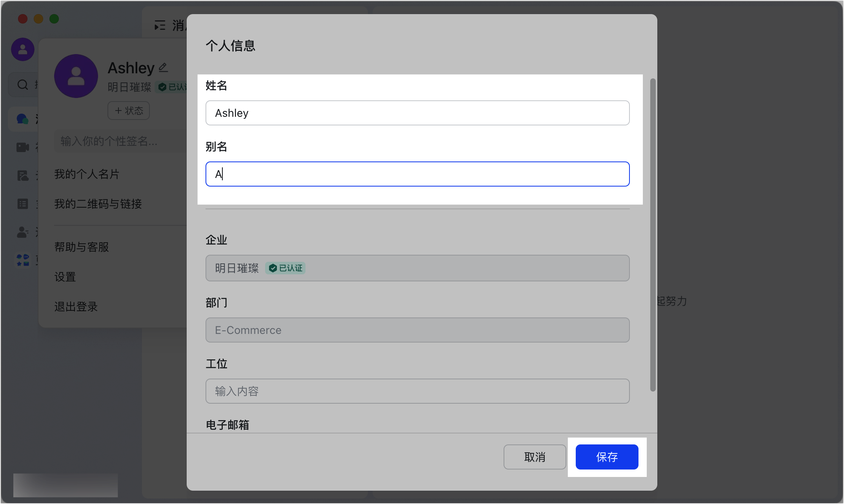This screenshot has height=504, width=844.
Task: Click the + 状态 status button
Action: [x=128, y=111]
